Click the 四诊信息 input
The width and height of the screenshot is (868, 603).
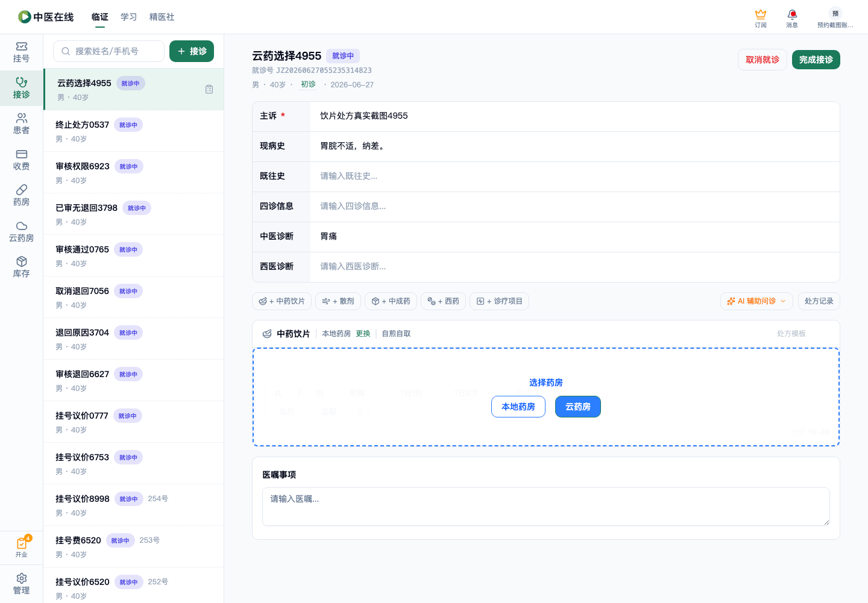[575, 207]
